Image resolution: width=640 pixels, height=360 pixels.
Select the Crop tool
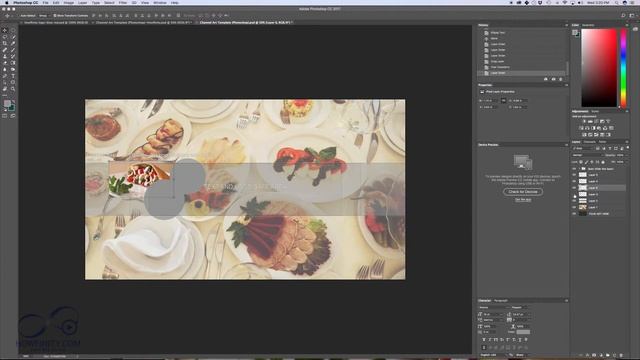coord(4,43)
